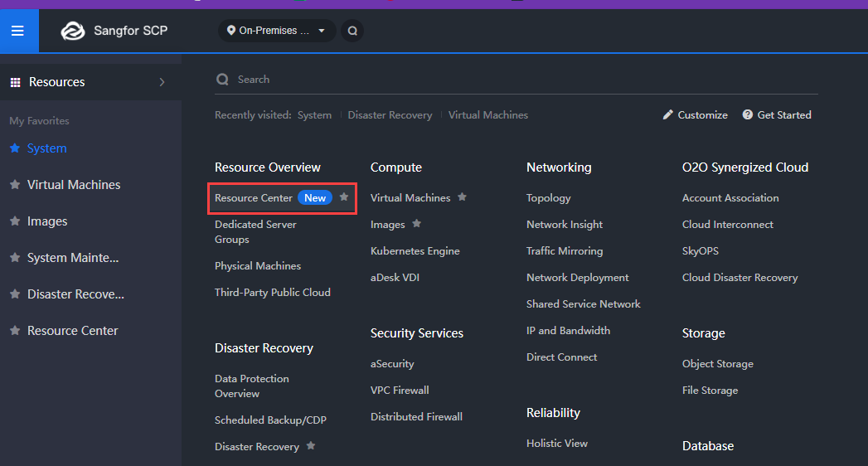Open Images in sidebar favorites

point(47,221)
